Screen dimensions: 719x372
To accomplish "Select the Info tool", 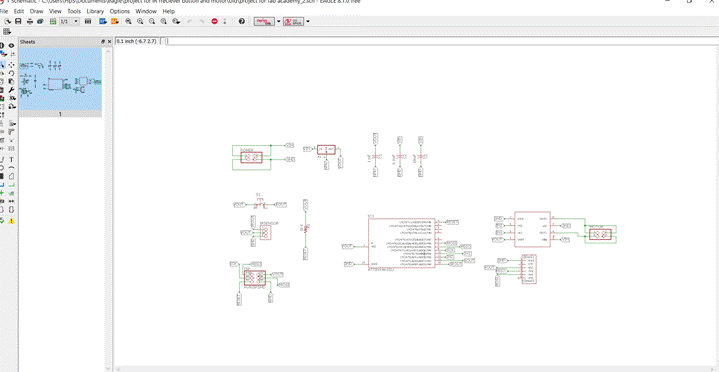I will coord(2,45).
